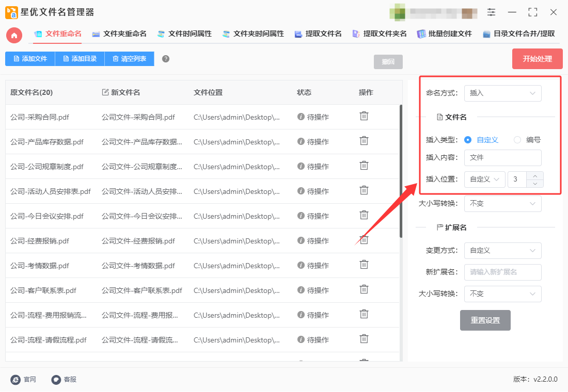
Task: Click the 添加目录 button
Action: (80, 59)
